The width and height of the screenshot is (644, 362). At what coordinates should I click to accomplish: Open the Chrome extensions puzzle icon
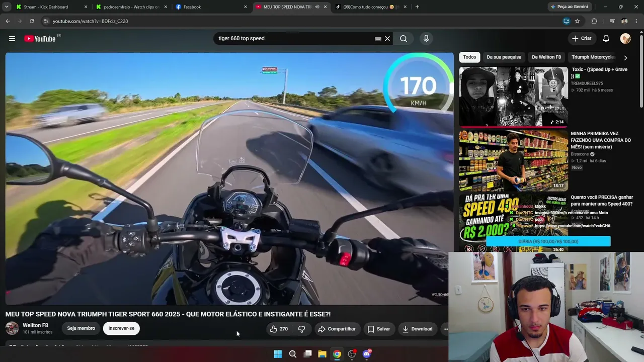594,21
